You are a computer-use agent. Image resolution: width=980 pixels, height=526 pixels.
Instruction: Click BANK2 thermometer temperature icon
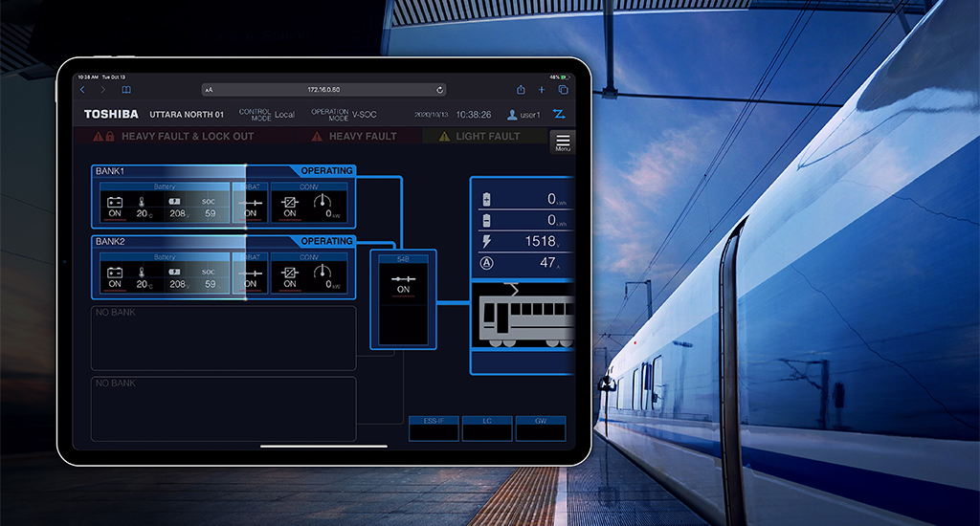pyautogui.click(x=142, y=273)
